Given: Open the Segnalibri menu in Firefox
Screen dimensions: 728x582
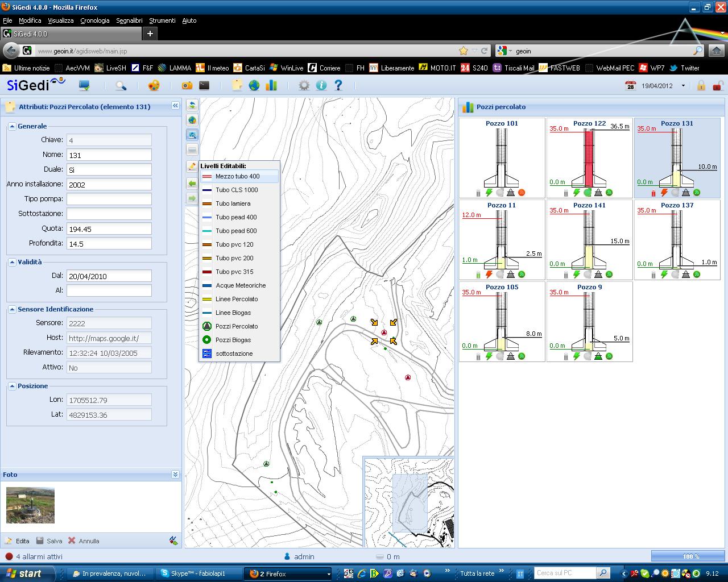Looking at the screenshot, I should click(129, 20).
